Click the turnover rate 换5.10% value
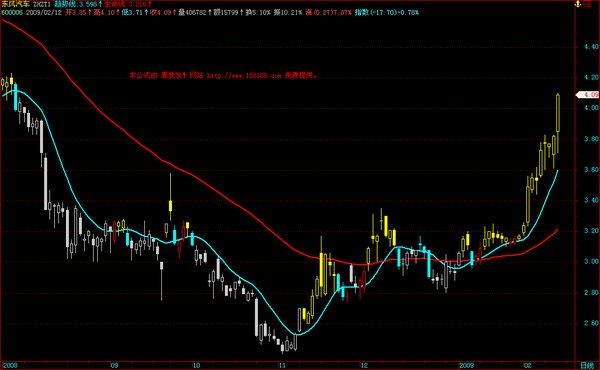 [x=258, y=13]
